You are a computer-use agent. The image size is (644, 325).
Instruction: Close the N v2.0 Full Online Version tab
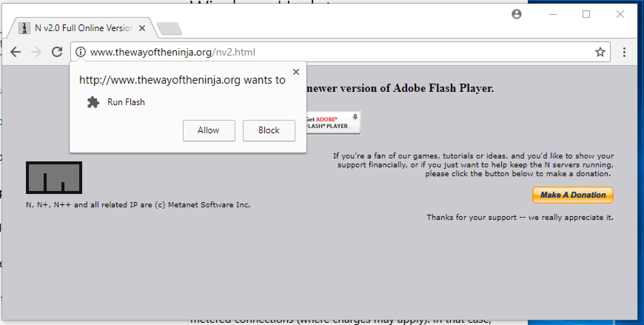click(142, 28)
